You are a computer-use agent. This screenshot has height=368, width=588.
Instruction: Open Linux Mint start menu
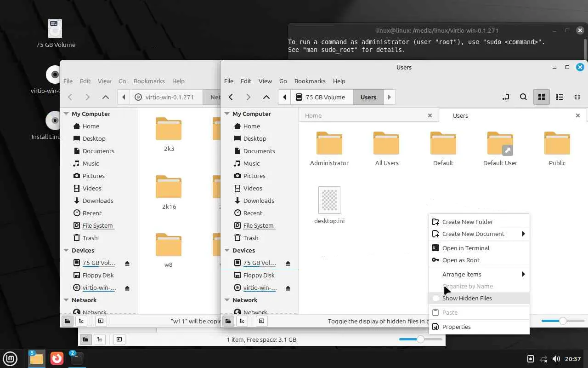click(10, 358)
